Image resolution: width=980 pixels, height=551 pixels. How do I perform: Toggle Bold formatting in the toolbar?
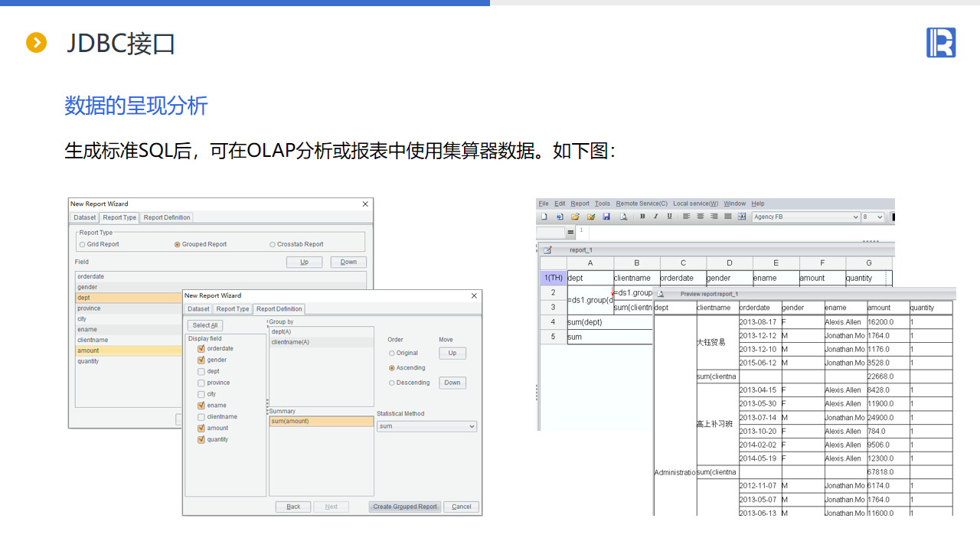click(642, 217)
